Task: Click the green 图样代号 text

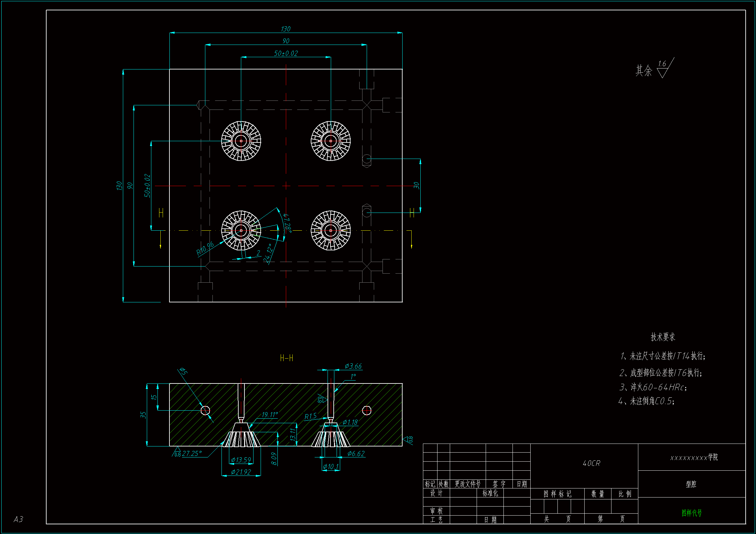Action: [691, 513]
